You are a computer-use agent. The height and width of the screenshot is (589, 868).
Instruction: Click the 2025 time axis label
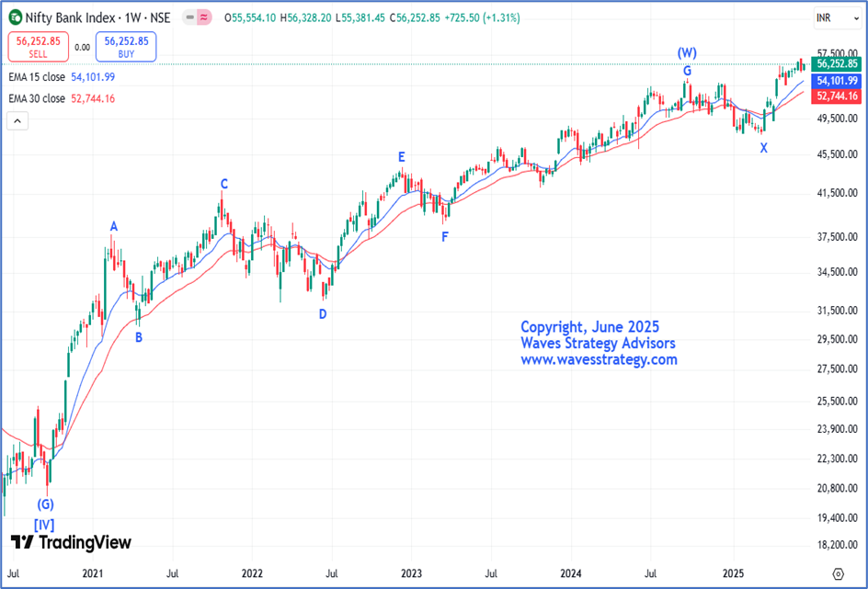click(734, 573)
